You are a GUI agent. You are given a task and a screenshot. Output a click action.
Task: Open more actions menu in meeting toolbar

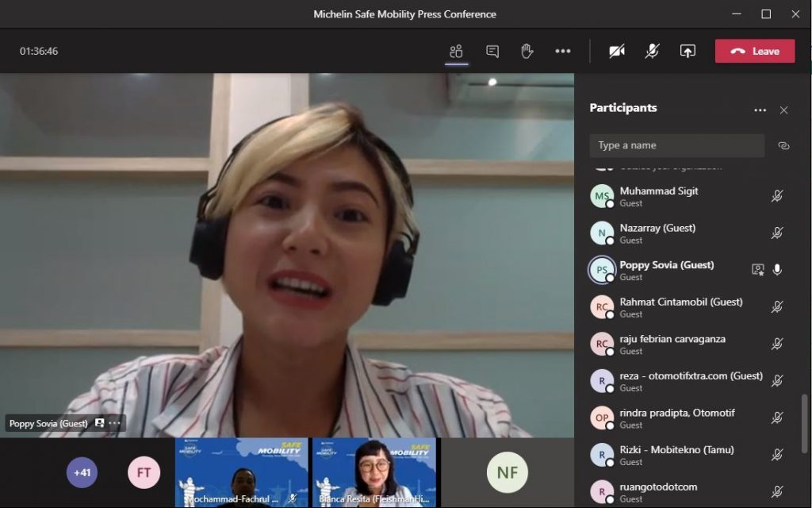pos(563,52)
